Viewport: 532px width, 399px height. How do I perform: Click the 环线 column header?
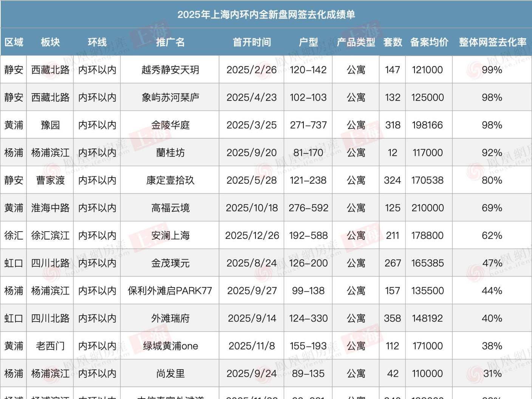[x=97, y=42]
